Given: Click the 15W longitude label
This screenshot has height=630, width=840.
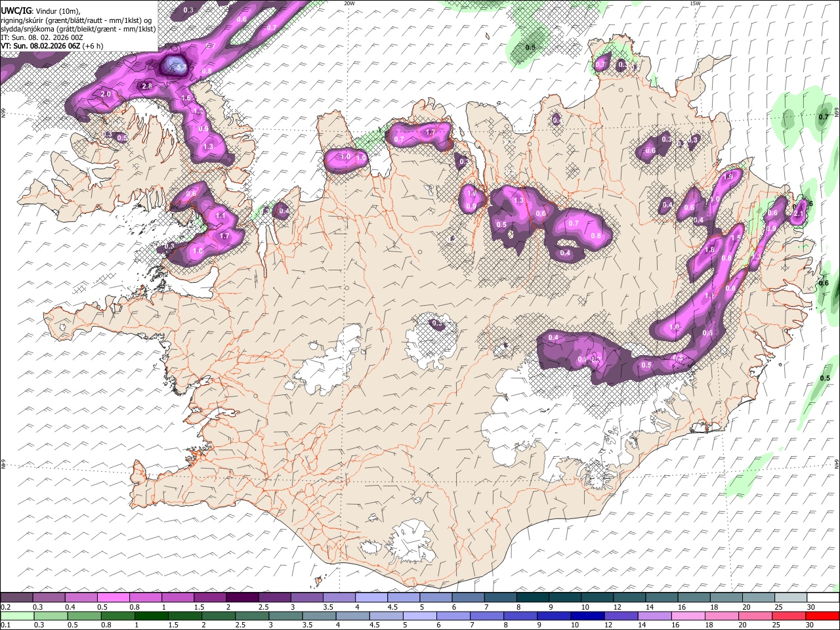Looking at the screenshot, I should pos(695,3).
